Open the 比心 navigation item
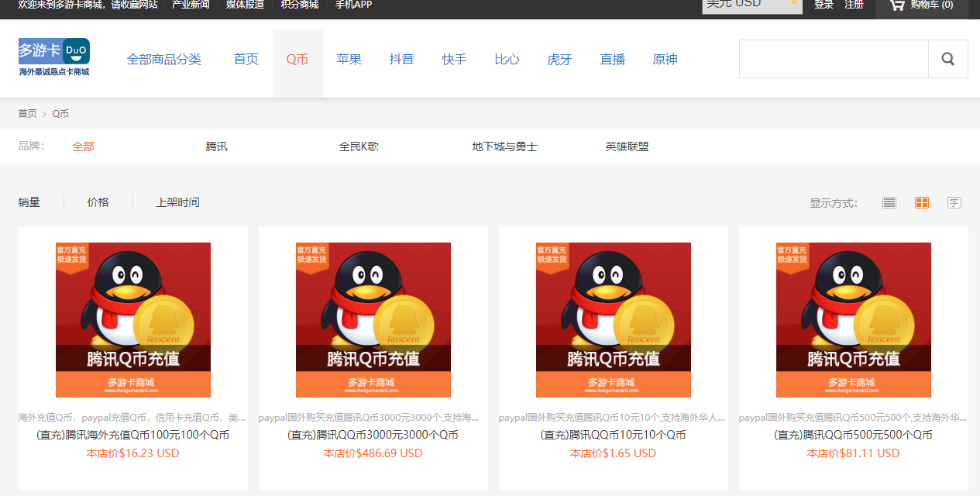 [x=507, y=59]
